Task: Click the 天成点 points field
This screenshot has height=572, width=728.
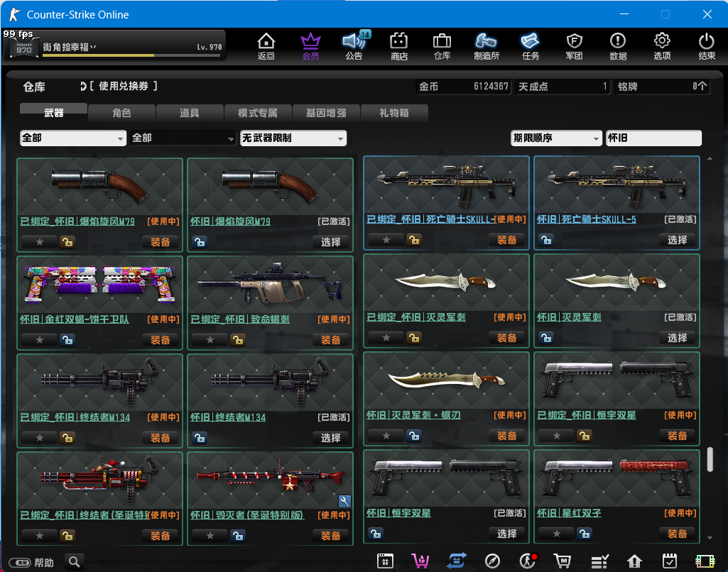Action: pos(563,87)
